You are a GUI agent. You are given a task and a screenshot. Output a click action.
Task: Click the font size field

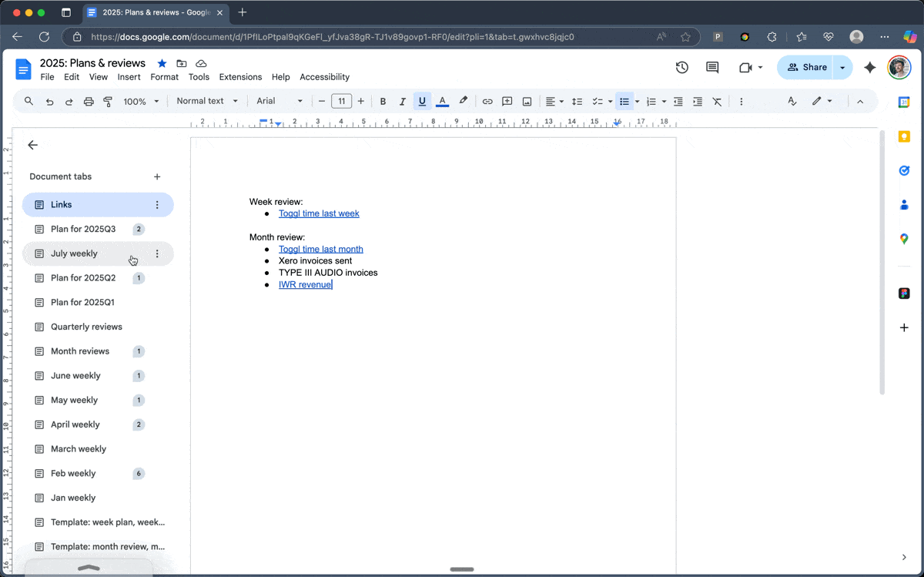341,101
